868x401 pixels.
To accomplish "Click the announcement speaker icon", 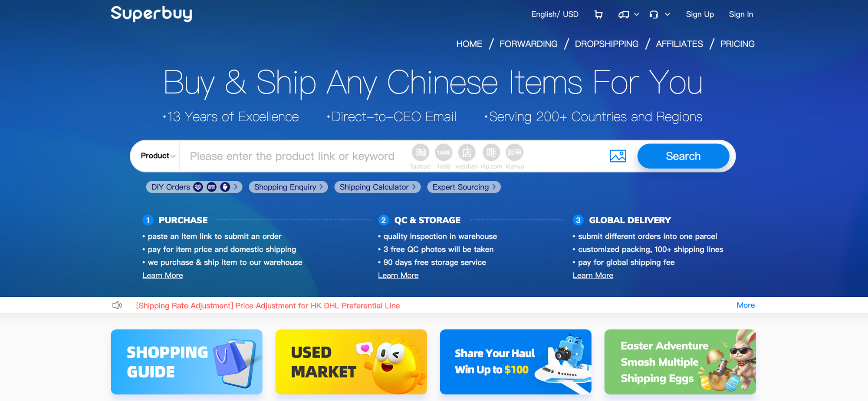I will click(117, 305).
